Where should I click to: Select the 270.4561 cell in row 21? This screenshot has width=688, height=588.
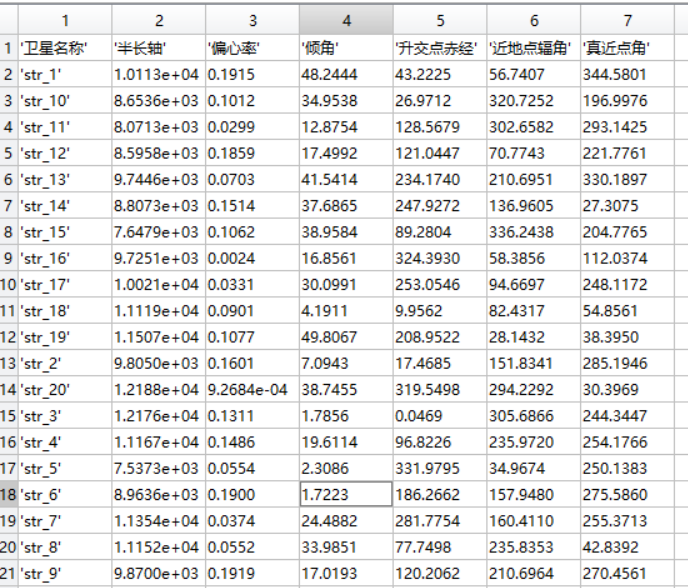coord(627,573)
